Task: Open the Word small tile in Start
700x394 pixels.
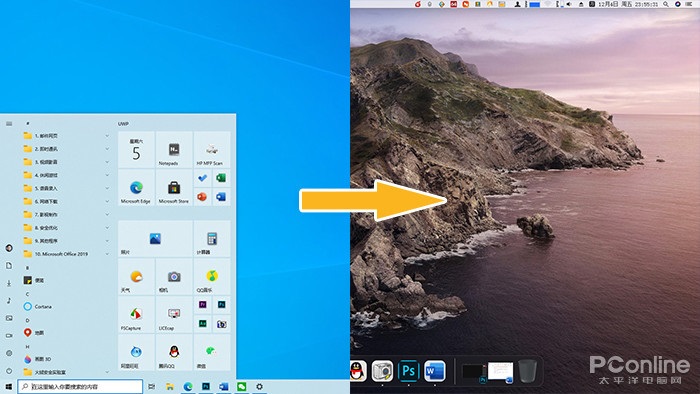Action: tap(221, 197)
